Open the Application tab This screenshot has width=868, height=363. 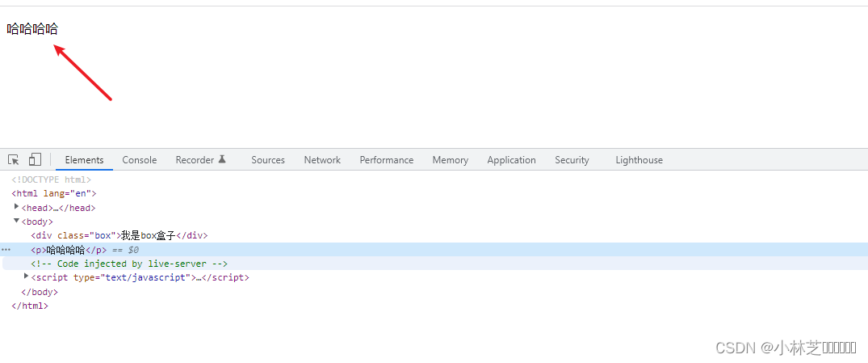pyautogui.click(x=511, y=159)
